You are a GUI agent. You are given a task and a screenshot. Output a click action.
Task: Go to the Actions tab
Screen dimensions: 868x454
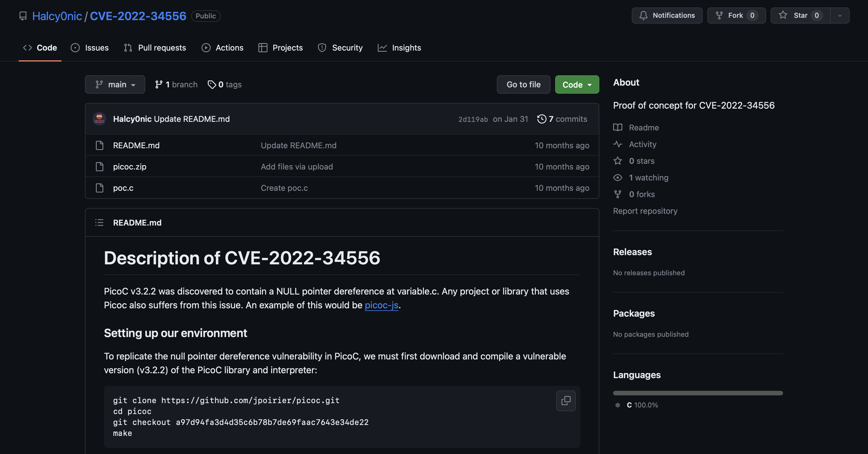(x=222, y=48)
